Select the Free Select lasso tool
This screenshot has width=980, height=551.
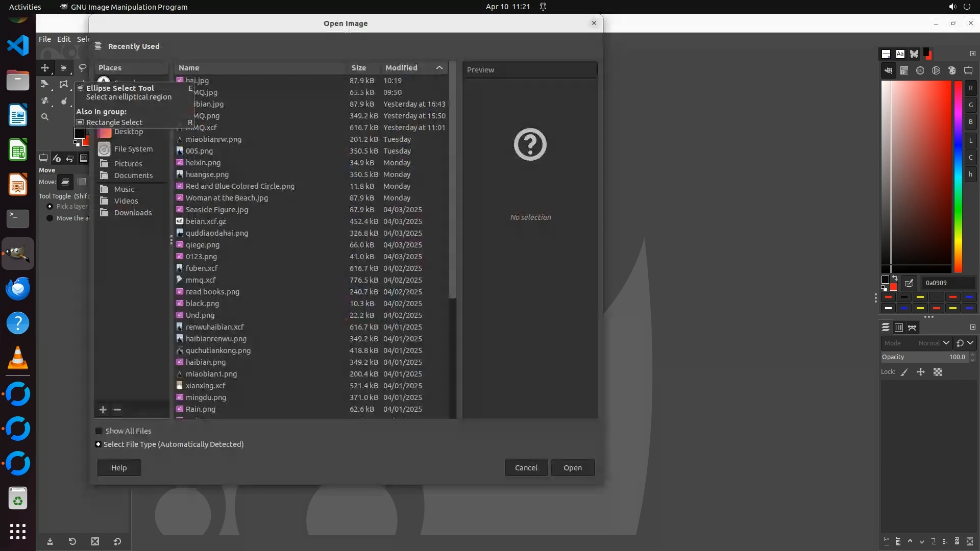click(82, 68)
